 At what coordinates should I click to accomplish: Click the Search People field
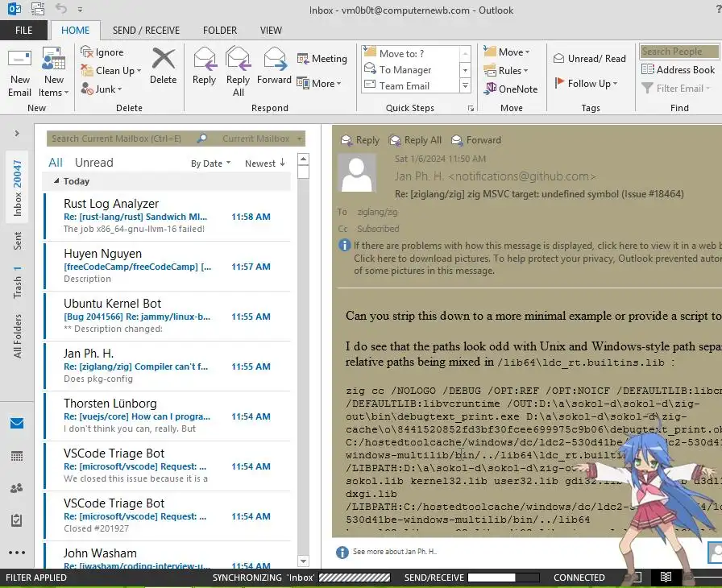[x=678, y=51]
